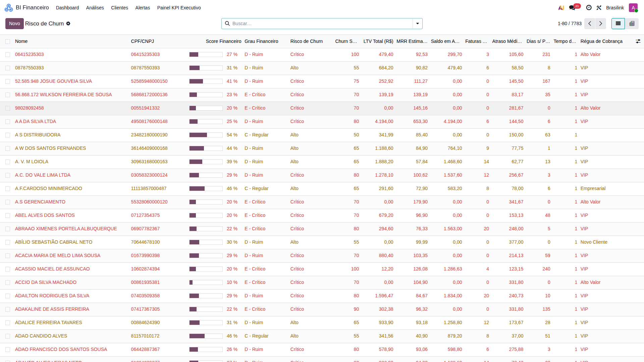Tick the select-all checkbox in header

tap(8, 42)
